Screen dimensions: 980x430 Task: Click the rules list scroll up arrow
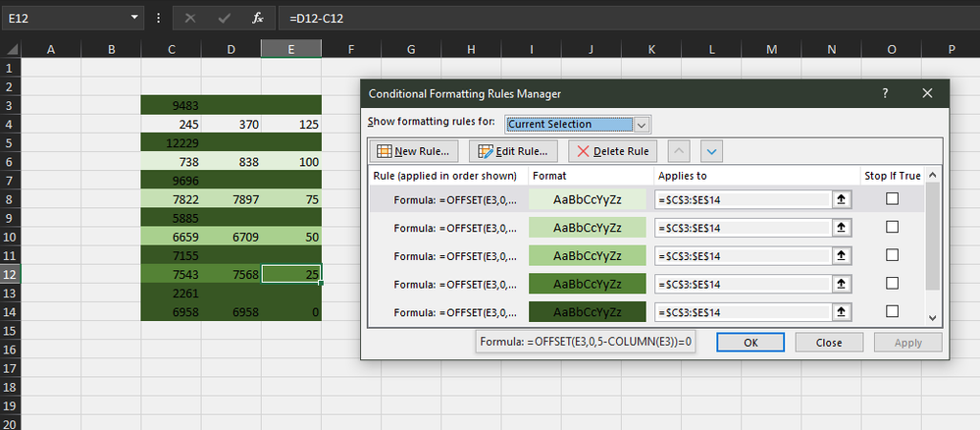933,176
